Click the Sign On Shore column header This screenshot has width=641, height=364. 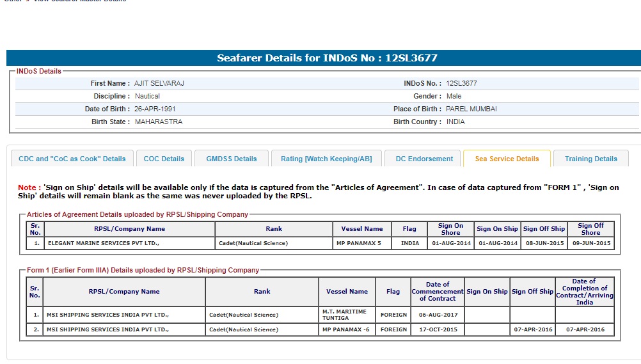pyautogui.click(x=450, y=229)
